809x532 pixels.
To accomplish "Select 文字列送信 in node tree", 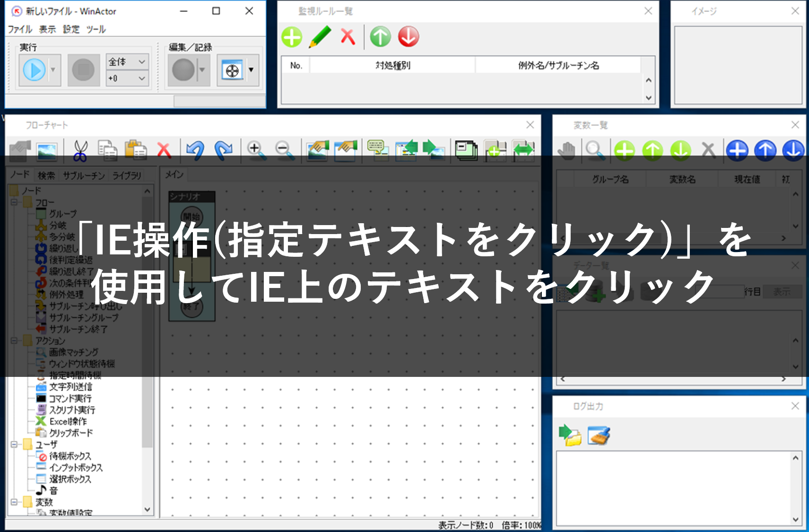I will pos(71,387).
